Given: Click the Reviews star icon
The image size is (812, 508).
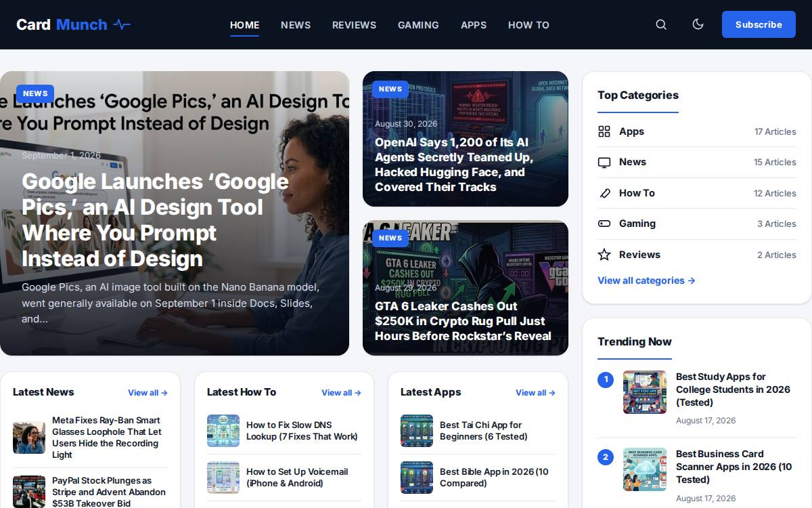Looking at the screenshot, I should click(604, 255).
